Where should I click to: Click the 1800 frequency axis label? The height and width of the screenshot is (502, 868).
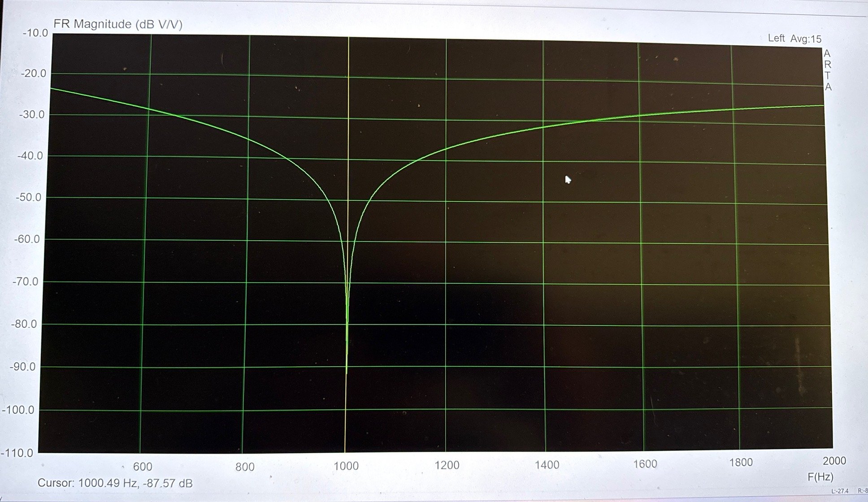(741, 462)
